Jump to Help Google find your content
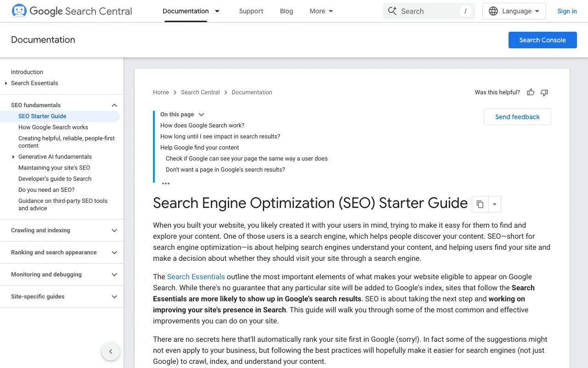The height and width of the screenshot is (368, 588). tap(199, 148)
